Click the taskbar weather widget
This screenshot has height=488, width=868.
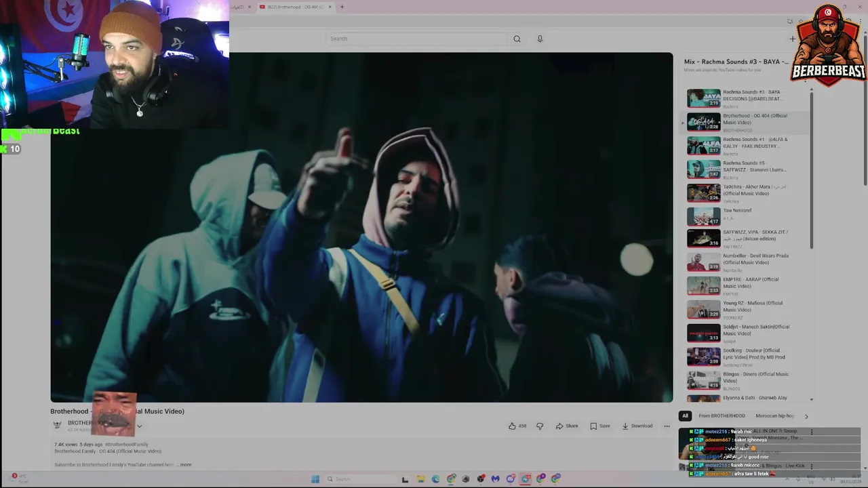(20, 479)
